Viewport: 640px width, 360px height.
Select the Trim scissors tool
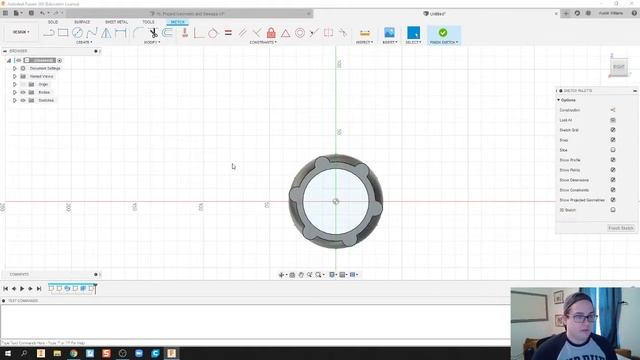pos(153,33)
